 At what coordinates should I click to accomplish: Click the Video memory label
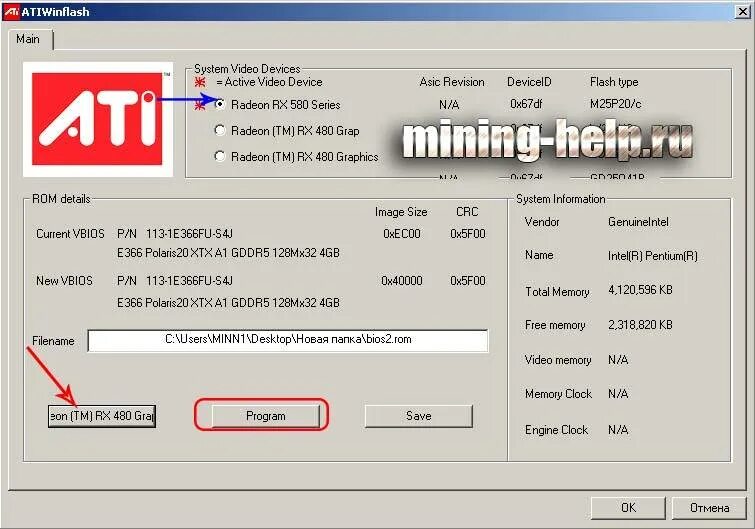click(558, 360)
